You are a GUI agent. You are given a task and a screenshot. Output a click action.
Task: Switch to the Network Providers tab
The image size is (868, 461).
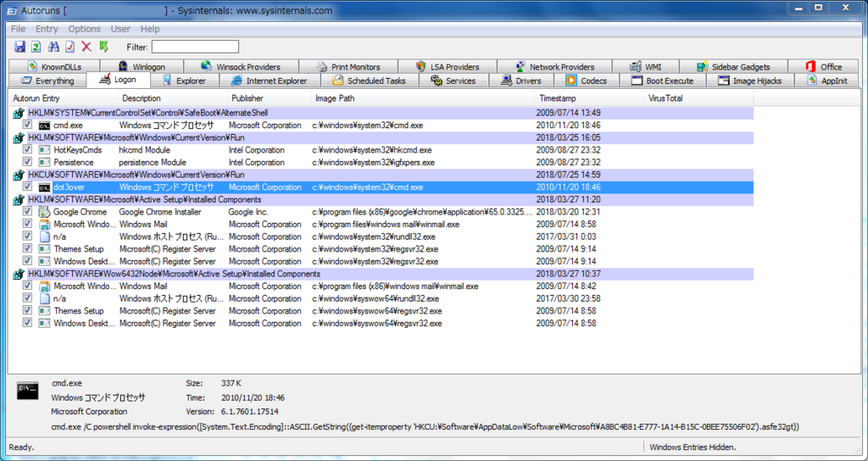(554, 66)
